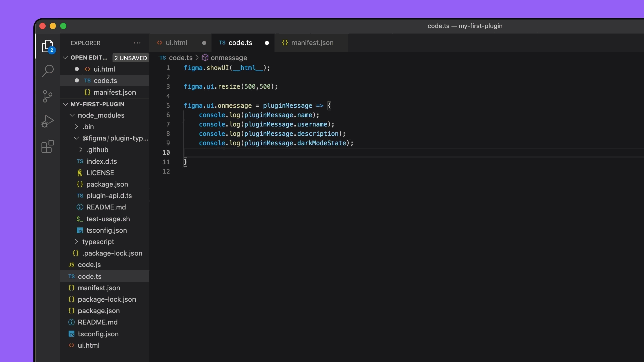
Task: Open .package-lock.json file
Action: 105,253
